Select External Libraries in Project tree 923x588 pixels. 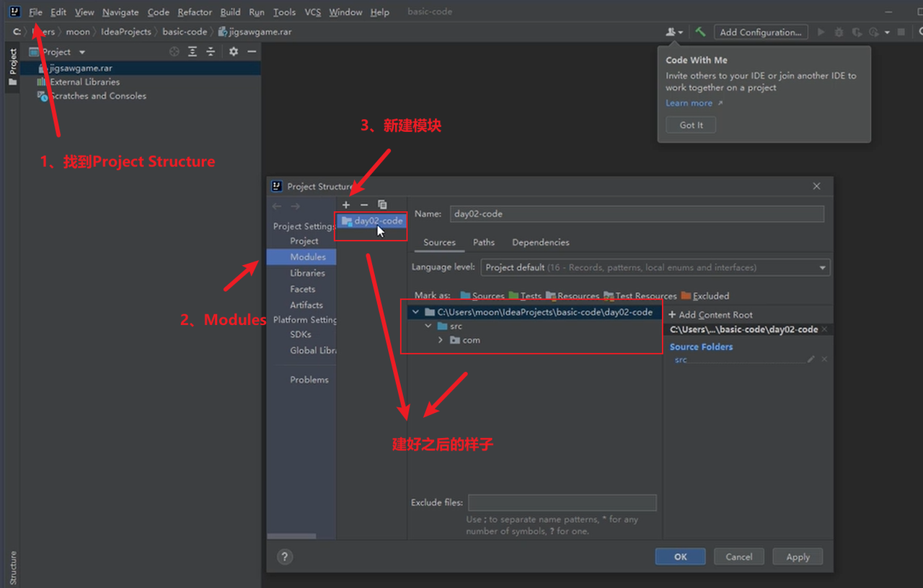pos(84,82)
